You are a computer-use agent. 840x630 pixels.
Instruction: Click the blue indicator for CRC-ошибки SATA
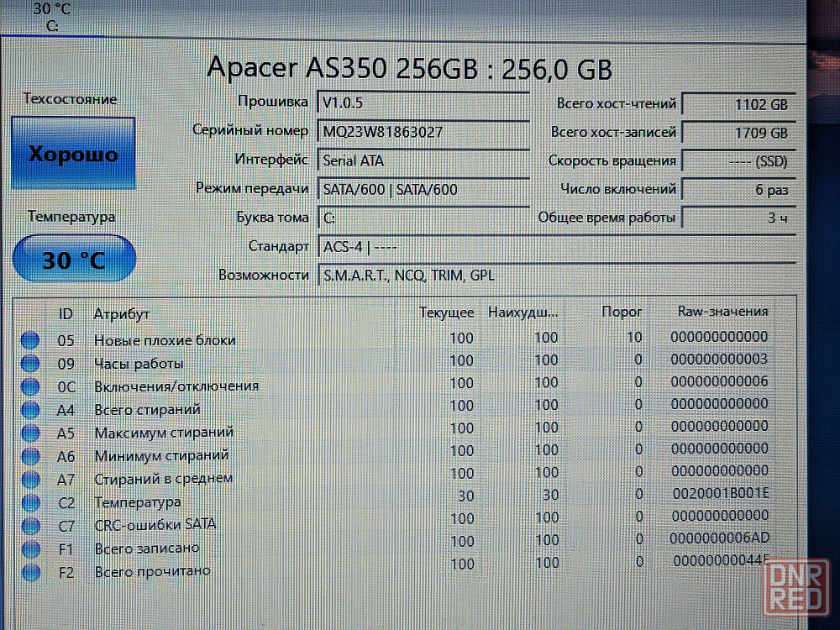click(30, 526)
